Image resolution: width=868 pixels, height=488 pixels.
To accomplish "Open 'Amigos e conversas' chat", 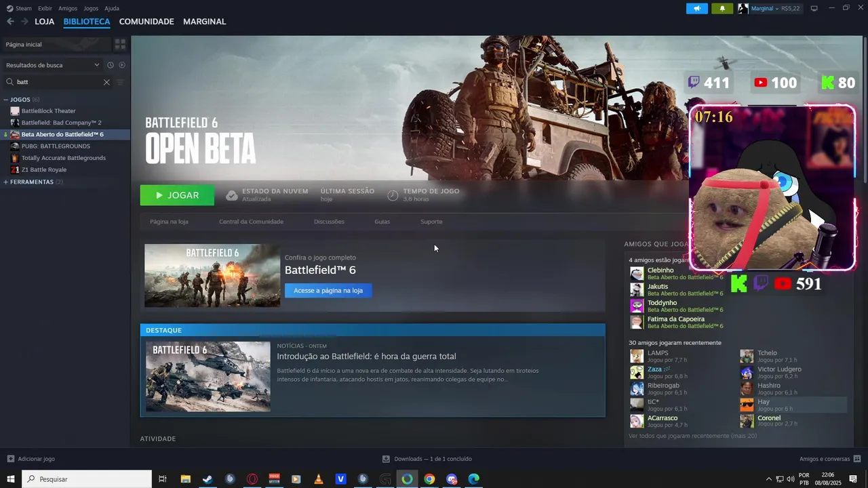I will coord(830,459).
